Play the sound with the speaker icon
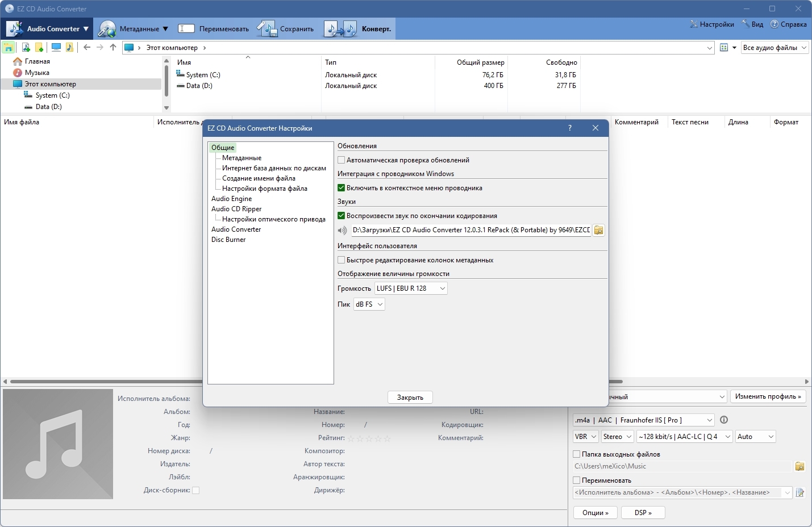 click(x=342, y=231)
